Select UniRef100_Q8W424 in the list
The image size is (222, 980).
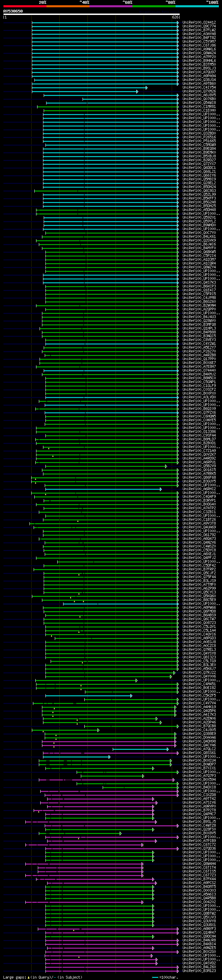[x=199, y=53]
